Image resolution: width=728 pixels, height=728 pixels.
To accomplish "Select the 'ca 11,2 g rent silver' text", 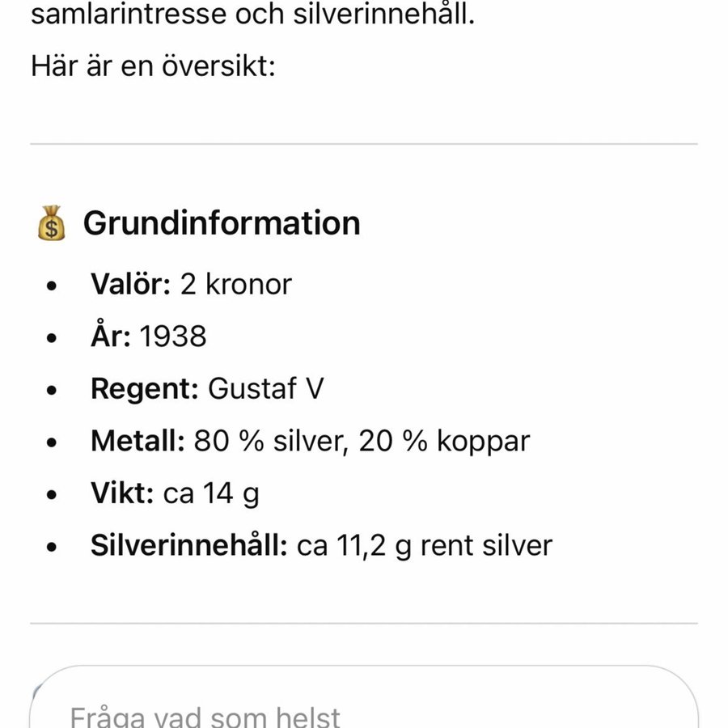I will [425, 545].
